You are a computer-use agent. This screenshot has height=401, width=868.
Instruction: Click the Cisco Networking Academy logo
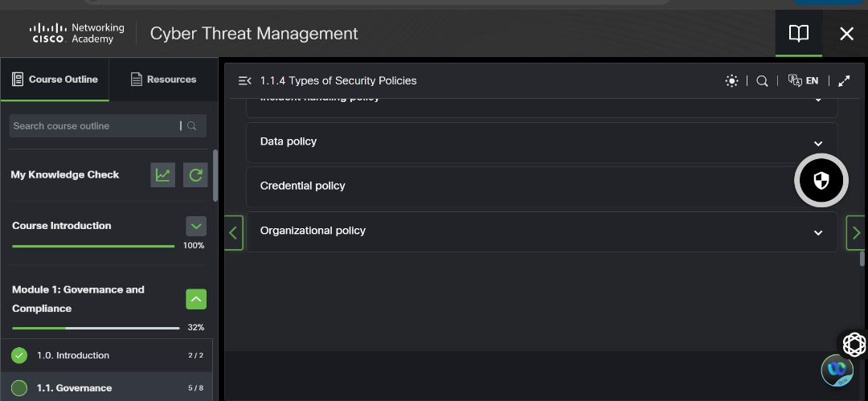[77, 33]
